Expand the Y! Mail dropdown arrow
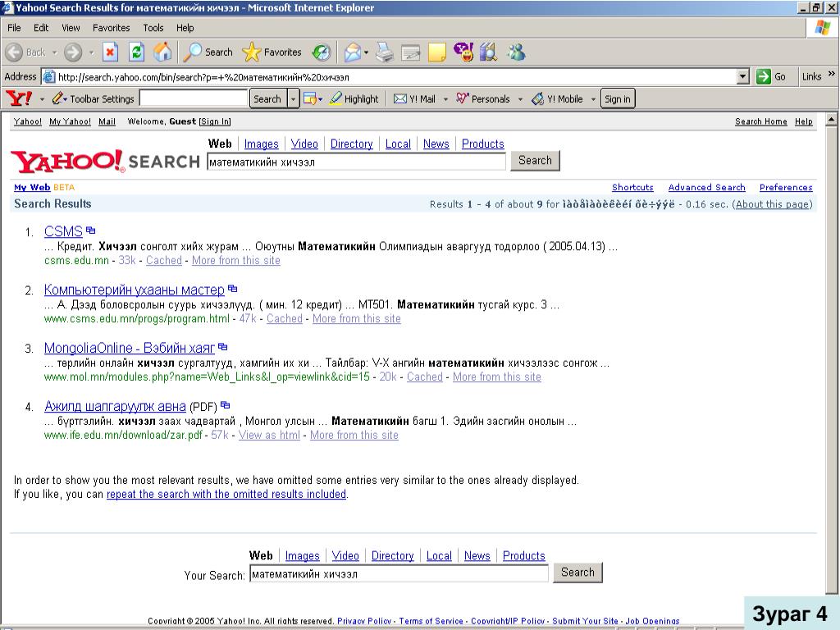Screen dimensions: 840x630 pyautogui.click(x=445, y=99)
